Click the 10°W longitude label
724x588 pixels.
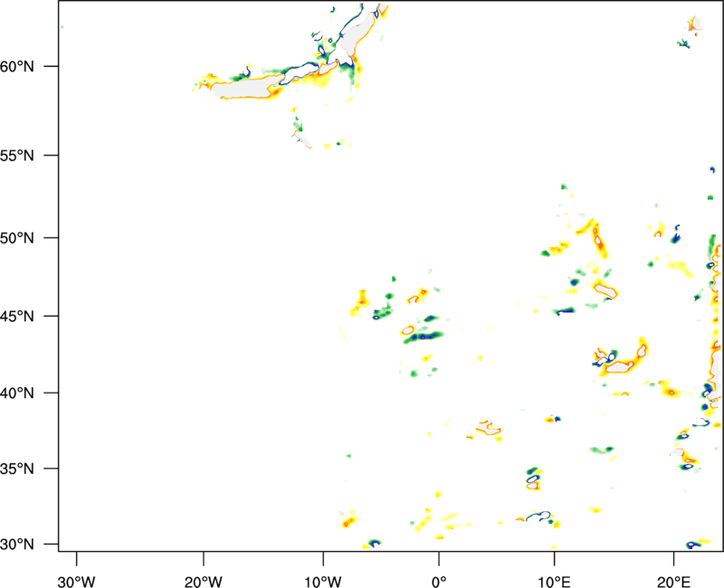point(323,582)
